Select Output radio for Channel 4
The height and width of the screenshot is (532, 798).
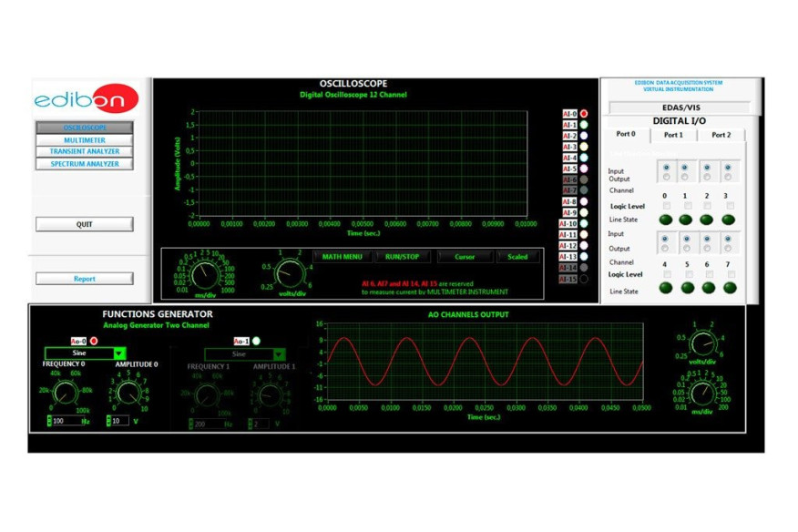tap(666, 248)
